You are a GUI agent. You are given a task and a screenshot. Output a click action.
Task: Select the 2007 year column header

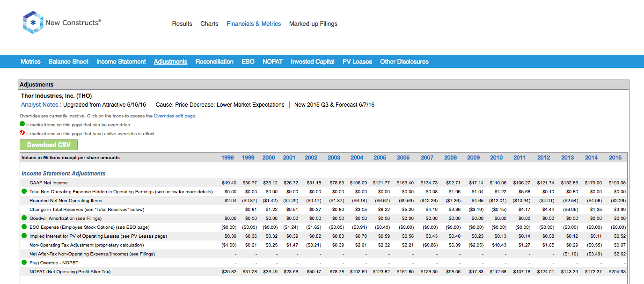point(427,158)
